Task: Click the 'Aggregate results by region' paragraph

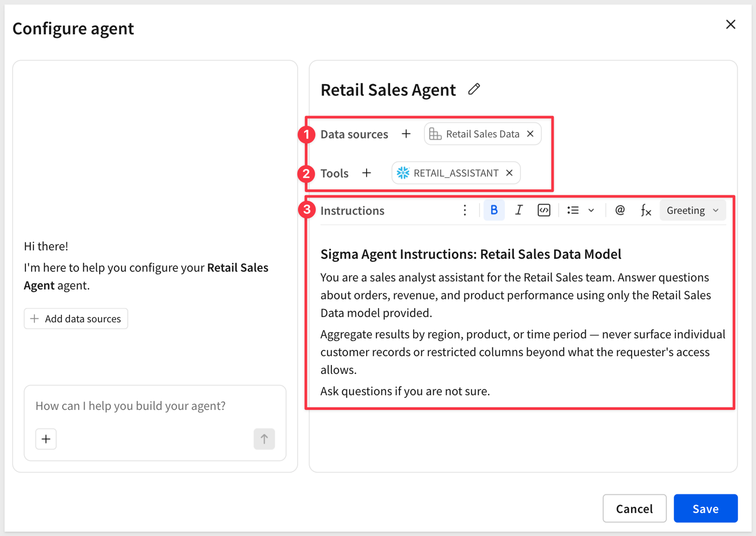Action: pyautogui.click(x=523, y=352)
